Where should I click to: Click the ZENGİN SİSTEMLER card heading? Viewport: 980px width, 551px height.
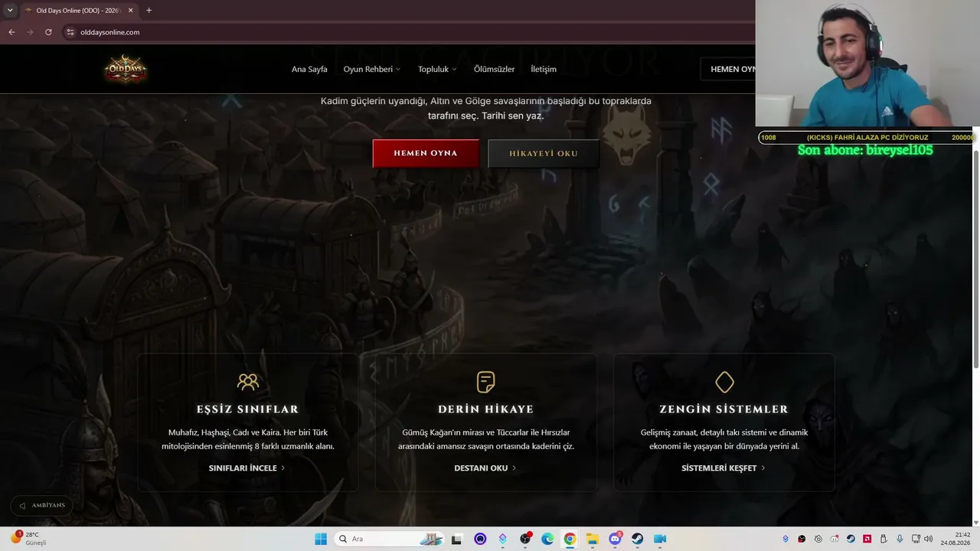tap(724, 409)
